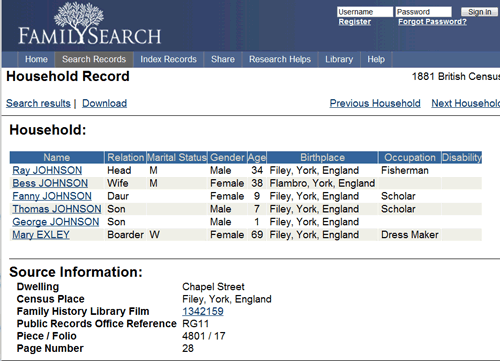Click the Source Information heading
500x361 pixels.
(x=76, y=272)
